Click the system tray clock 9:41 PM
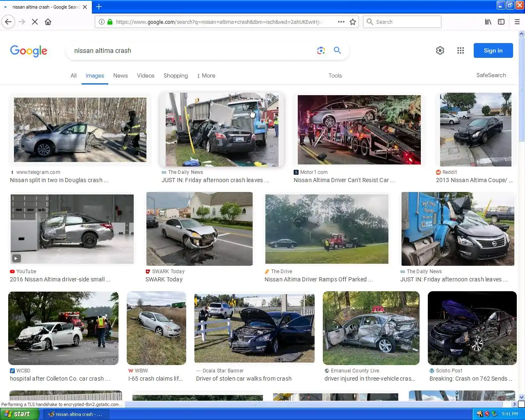525x420 pixels. (510, 414)
